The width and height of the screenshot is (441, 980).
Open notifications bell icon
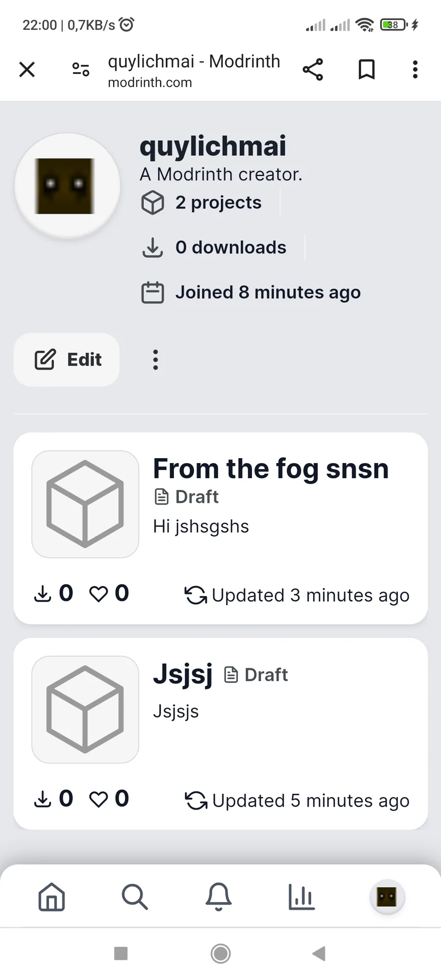point(219,897)
